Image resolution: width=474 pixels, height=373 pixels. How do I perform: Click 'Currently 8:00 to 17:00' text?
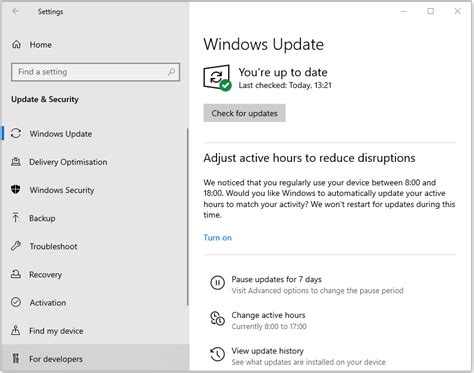269,326
